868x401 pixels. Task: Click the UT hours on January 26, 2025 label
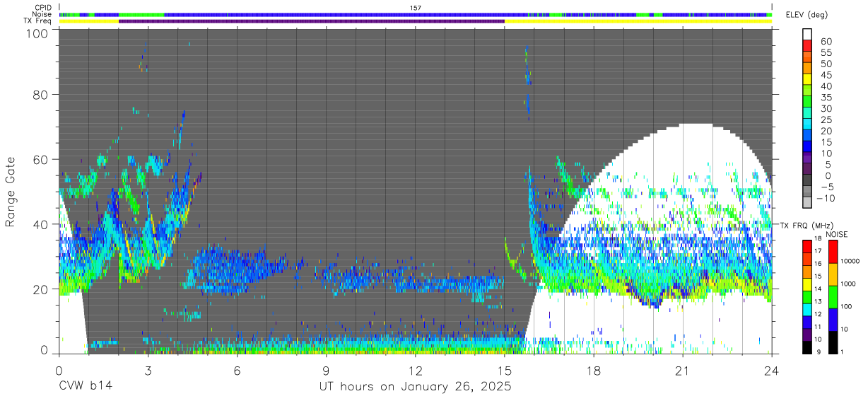pos(415,387)
